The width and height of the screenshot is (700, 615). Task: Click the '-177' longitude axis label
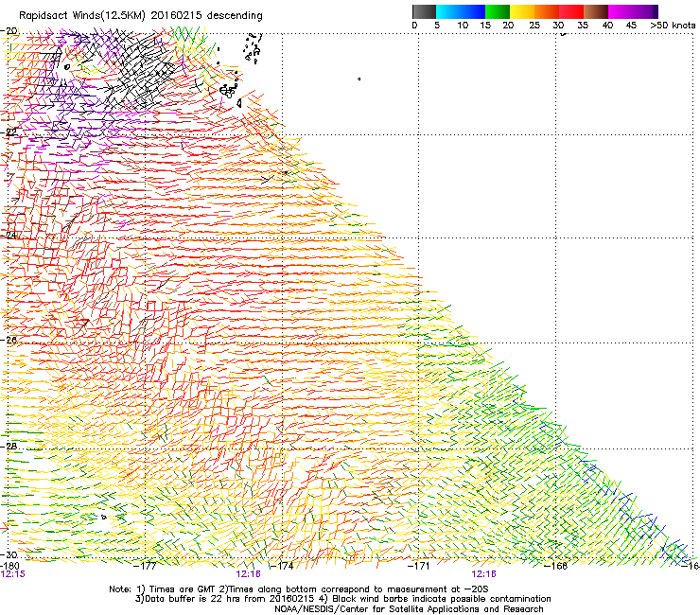click(145, 566)
